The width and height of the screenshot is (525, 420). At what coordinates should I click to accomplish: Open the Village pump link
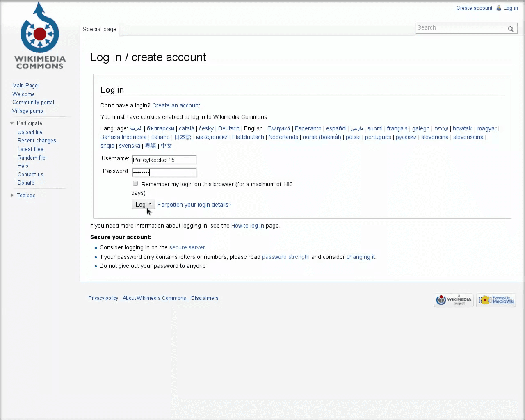point(27,111)
